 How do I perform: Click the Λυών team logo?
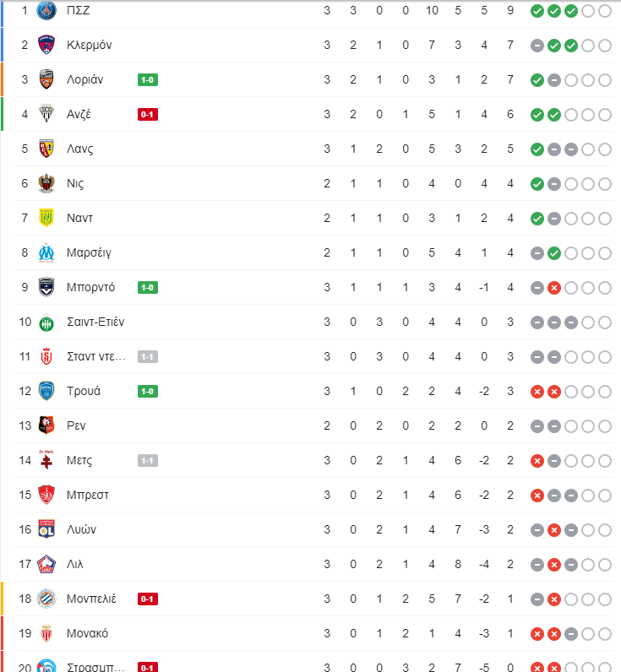point(46,529)
